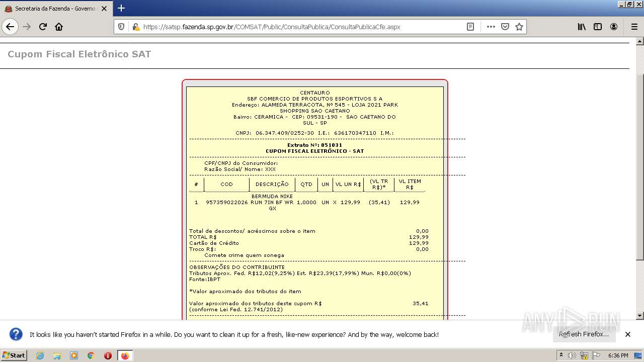
Task: Click Refresh Firefox button
Action: tap(584, 334)
